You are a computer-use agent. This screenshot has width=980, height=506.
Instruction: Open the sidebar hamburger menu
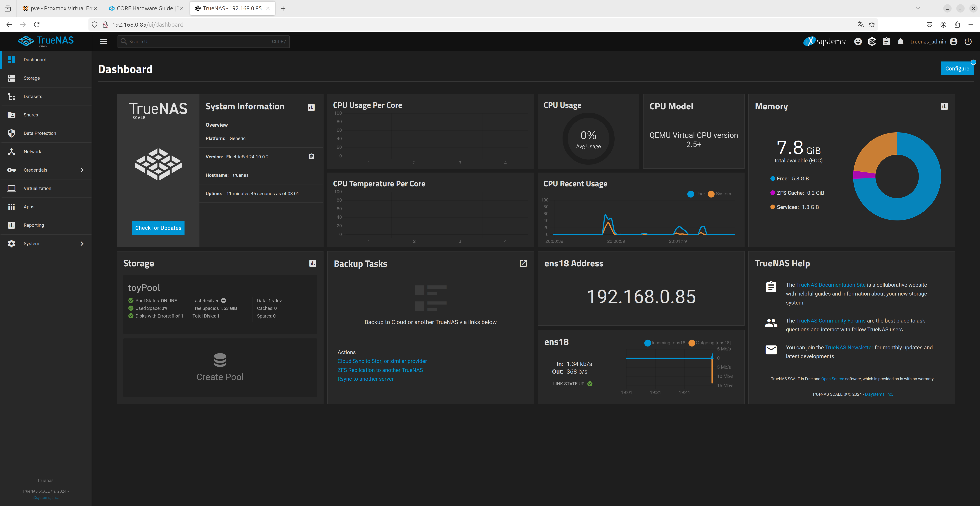point(104,42)
